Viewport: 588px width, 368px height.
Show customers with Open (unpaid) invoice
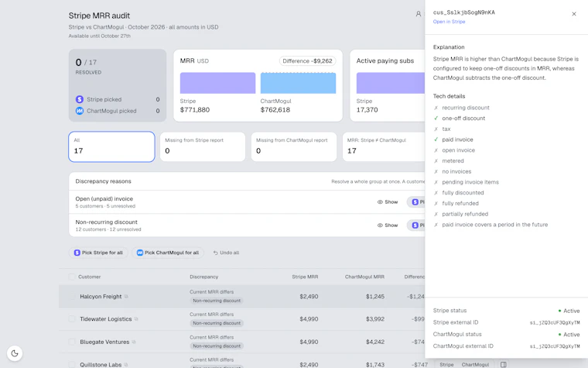(388, 202)
